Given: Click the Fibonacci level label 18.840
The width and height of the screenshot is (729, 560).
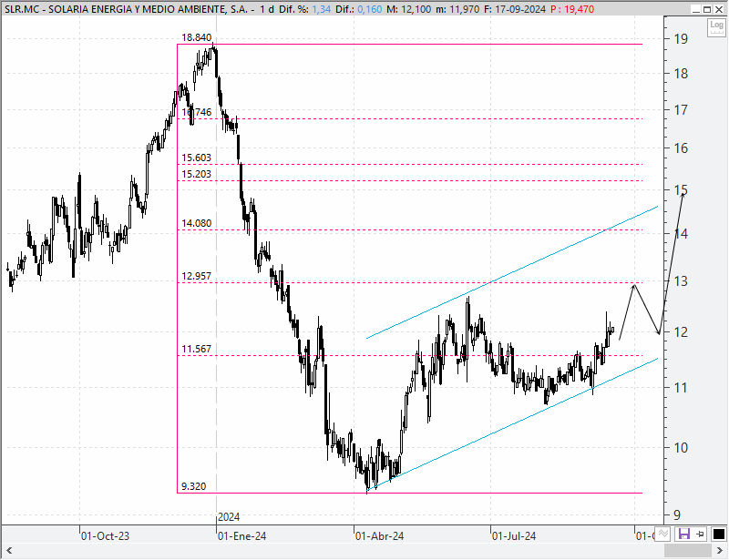Looking at the screenshot, I should (196, 37).
